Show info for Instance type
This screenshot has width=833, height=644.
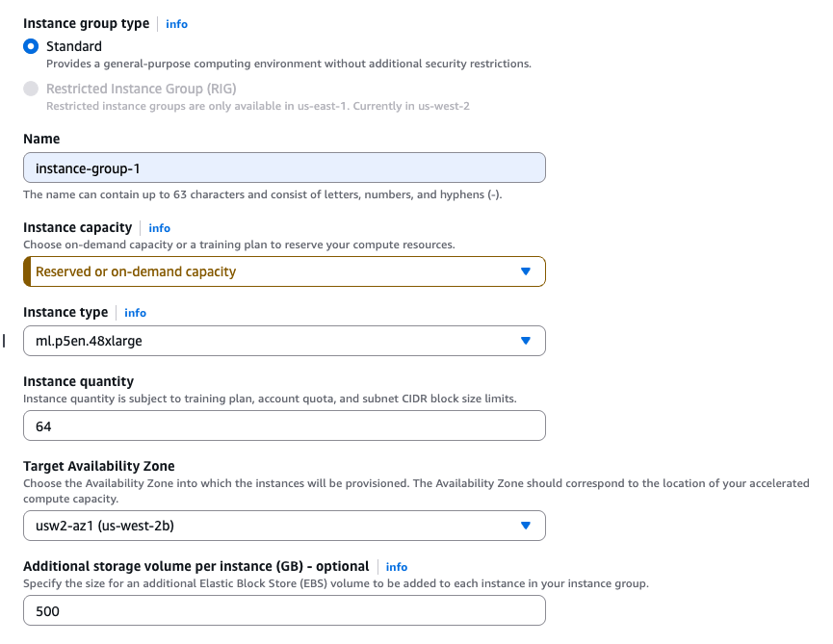coord(136,313)
